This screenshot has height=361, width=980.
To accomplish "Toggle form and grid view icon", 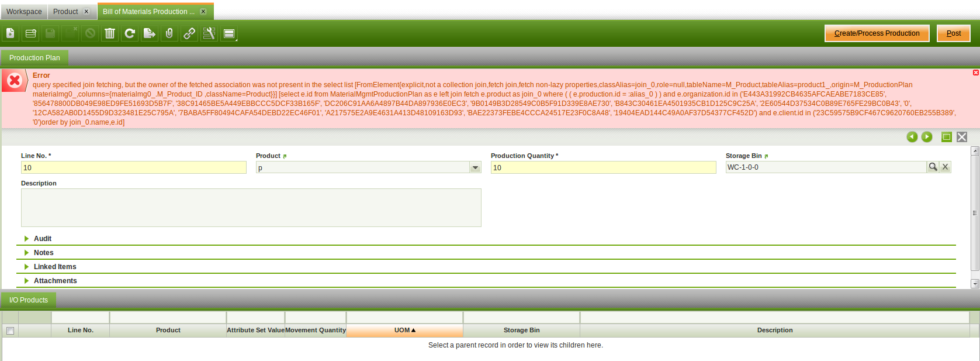I will point(229,33).
